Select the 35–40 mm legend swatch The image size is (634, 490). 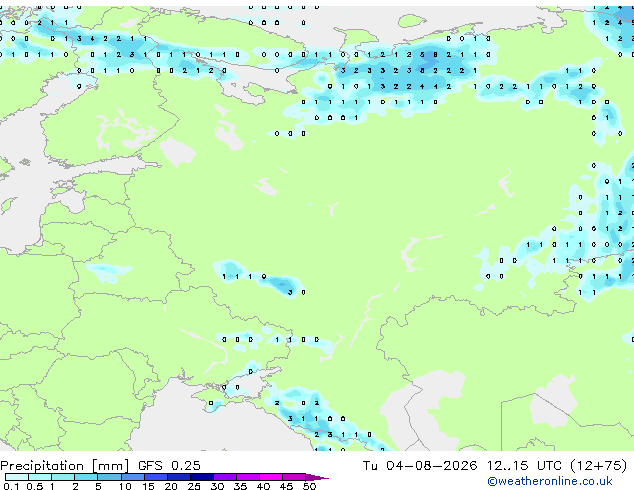[x=248, y=477]
